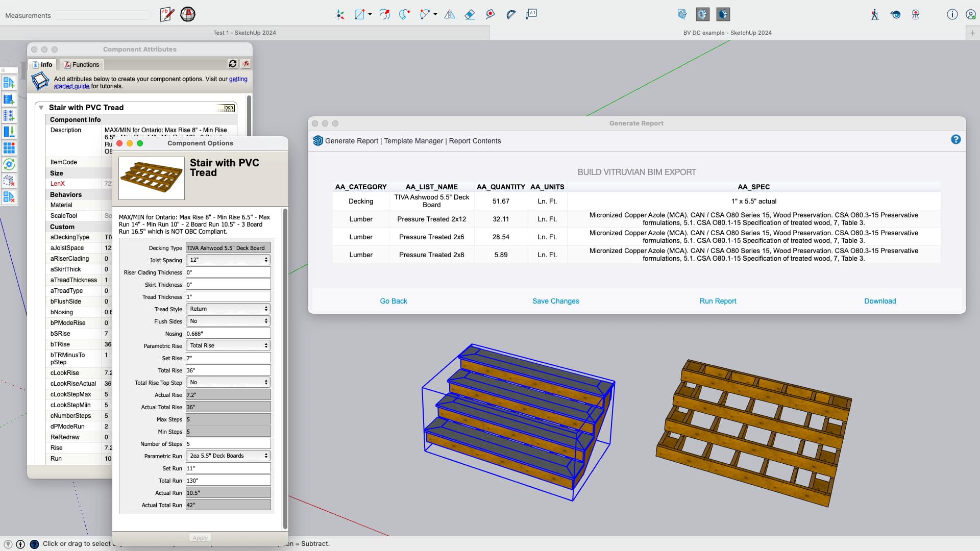Select the Paint Bucket arc icon
Viewport: 980px width, 551px height.
tap(511, 15)
